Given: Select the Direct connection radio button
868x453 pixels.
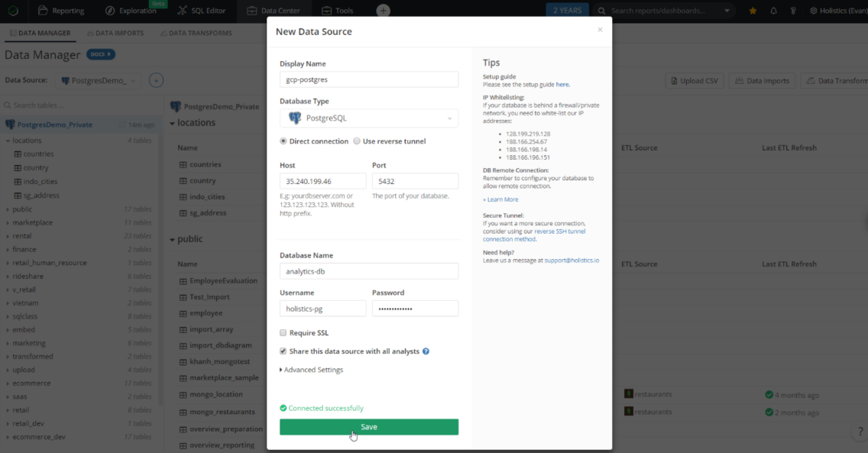Looking at the screenshot, I should [283, 141].
